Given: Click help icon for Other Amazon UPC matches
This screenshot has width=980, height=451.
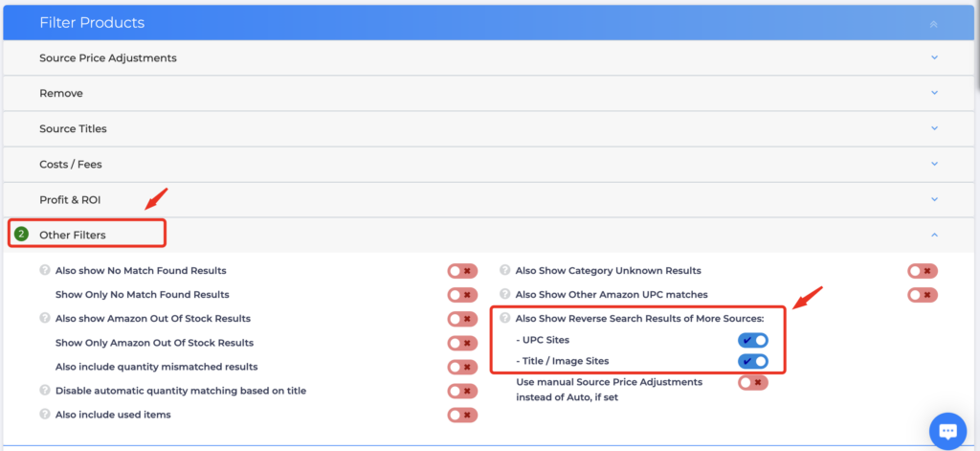Looking at the screenshot, I should (x=505, y=294).
